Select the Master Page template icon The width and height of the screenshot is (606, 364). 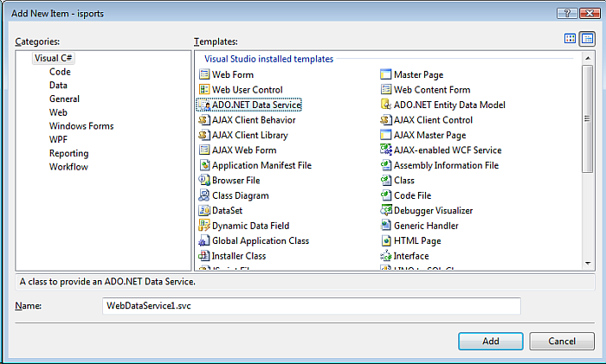(x=386, y=74)
